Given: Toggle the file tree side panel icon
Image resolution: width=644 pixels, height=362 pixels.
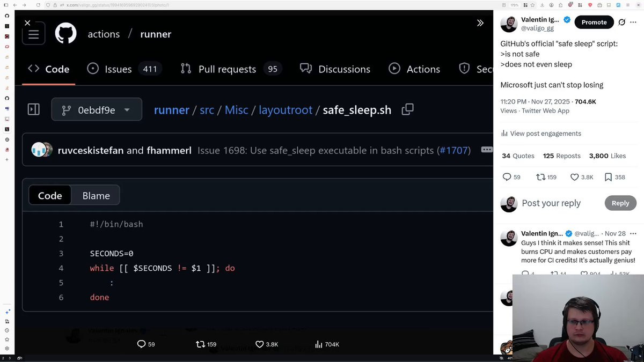Looking at the screenshot, I should click(33, 109).
